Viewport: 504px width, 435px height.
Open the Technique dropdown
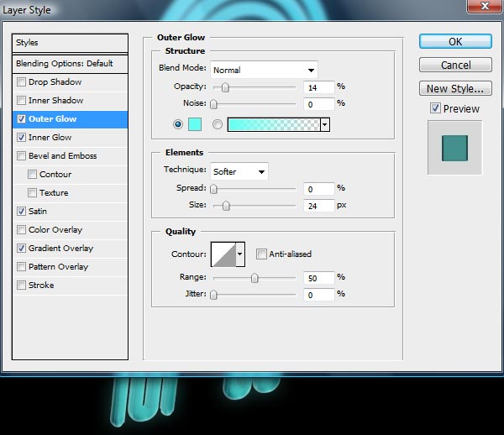point(239,171)
